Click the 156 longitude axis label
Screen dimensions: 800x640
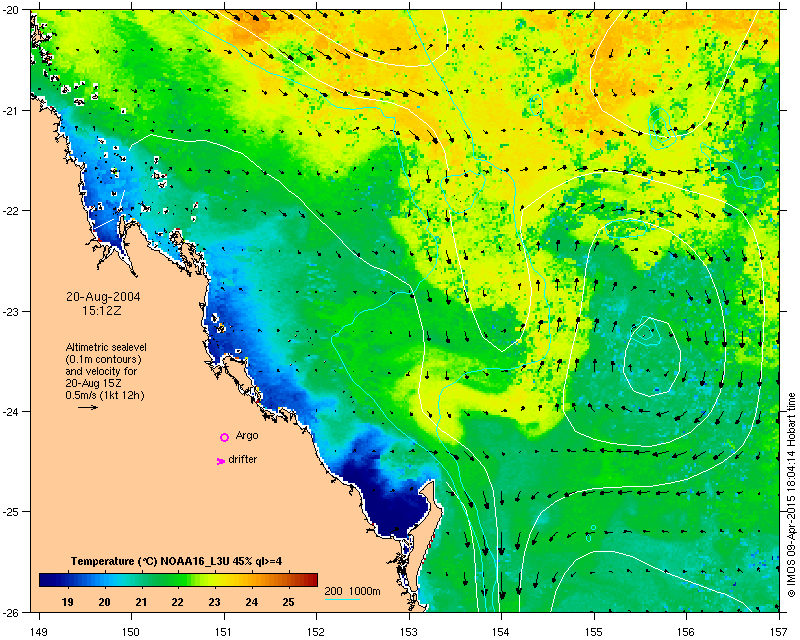click(x=686, y=632)
